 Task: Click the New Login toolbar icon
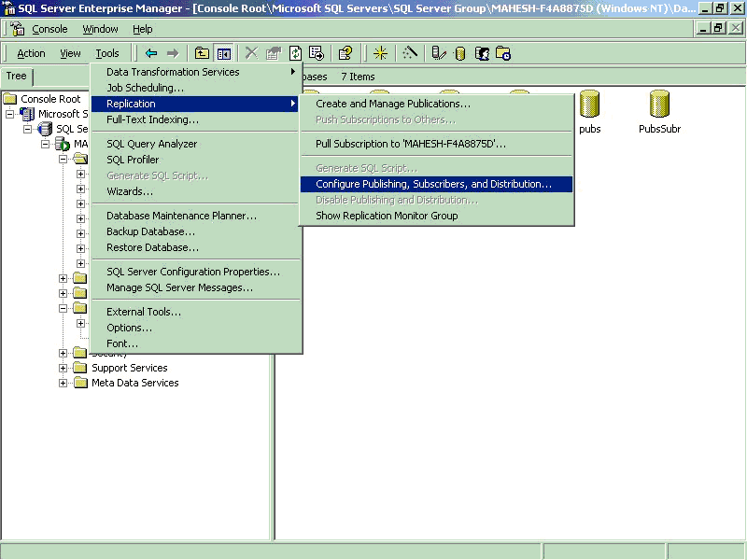pos(482,53)
